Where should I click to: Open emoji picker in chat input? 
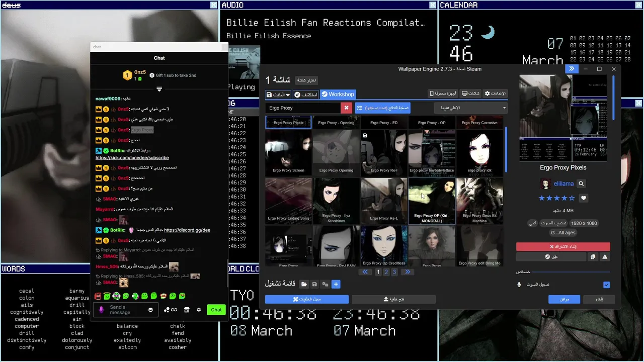point(150,310)
